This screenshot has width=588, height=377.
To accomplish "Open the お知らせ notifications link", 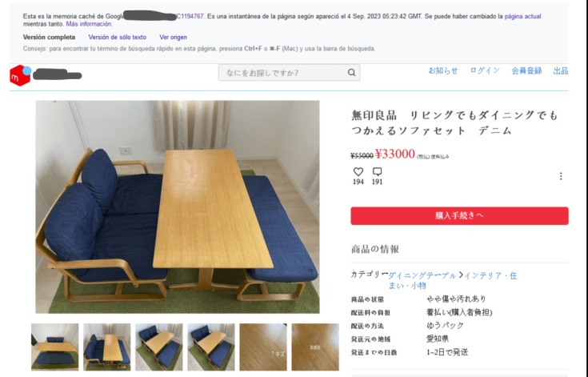I will click(443, 71).
